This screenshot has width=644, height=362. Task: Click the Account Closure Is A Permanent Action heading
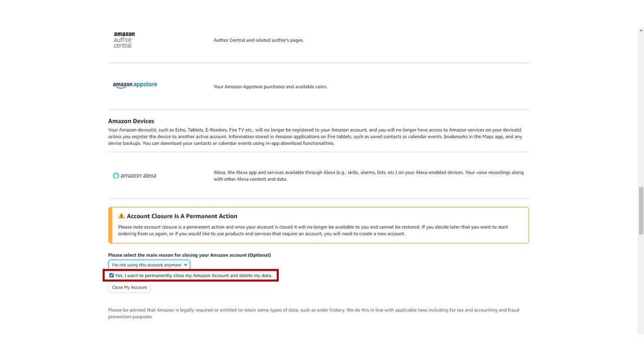[182, 216]
